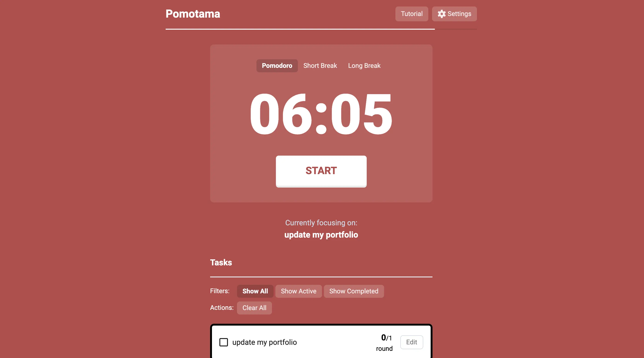Click the Tutorial button icon
The image size is (644, 358).
coord(412,14)
